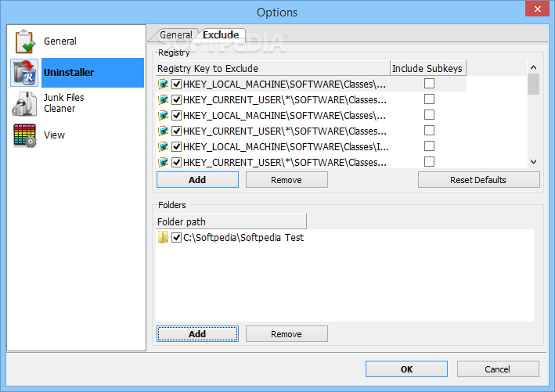Enable Include Subkeys for the second registry row

[429, 99]
